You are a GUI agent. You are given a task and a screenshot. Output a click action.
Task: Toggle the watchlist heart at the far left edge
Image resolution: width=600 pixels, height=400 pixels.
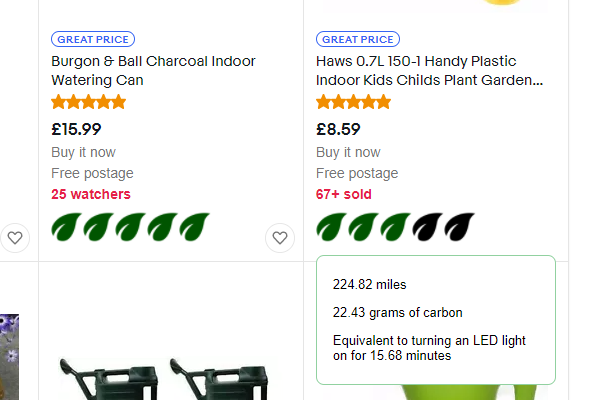click(x=14, y=238)
